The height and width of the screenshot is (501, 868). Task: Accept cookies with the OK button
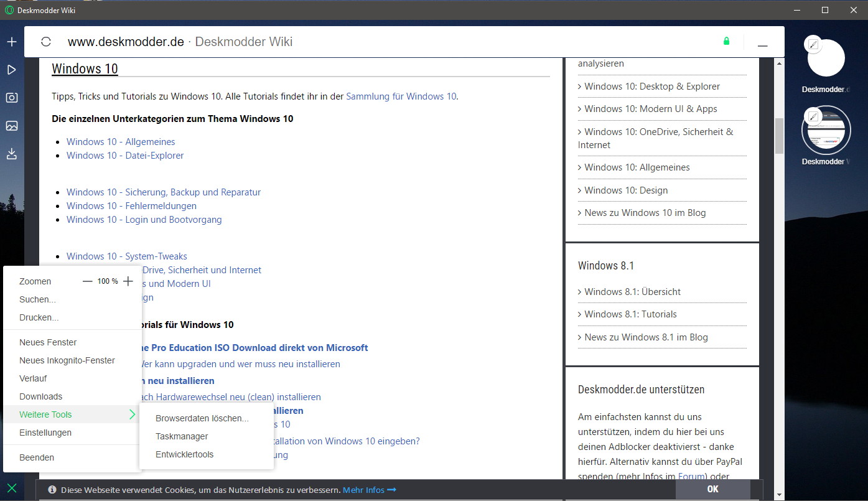tap(713, 489)
